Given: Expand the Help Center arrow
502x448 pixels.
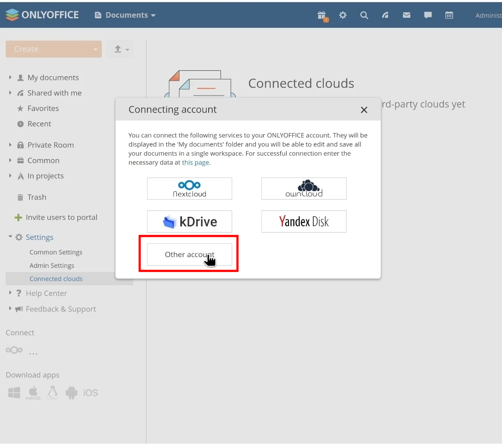Looking at the screenshot, I should [10, 293].
